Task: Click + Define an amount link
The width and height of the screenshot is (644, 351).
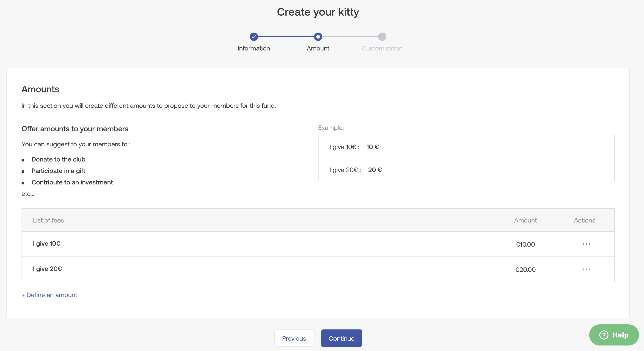Action: pos(50,295)
